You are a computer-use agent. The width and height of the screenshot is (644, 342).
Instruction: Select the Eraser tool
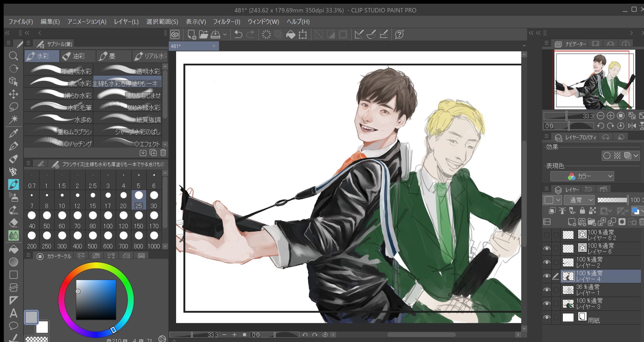tap(13, 223)
